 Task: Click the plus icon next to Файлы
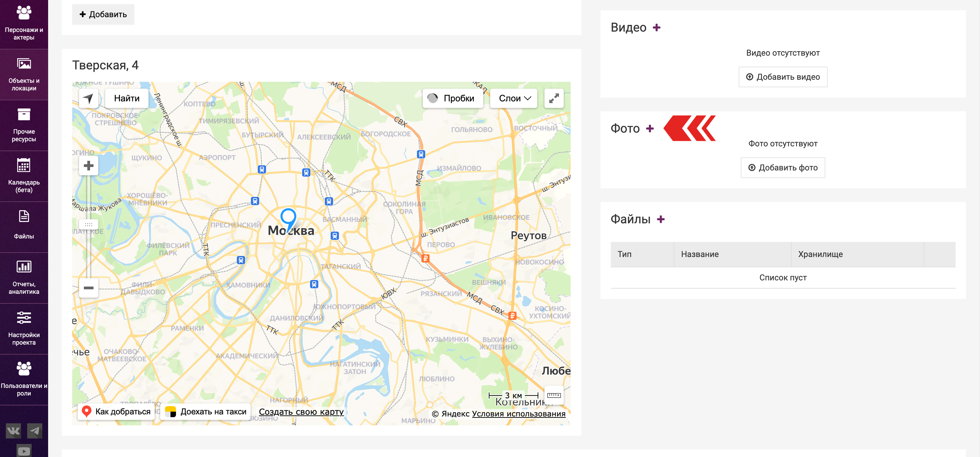[x=661, y=219]
